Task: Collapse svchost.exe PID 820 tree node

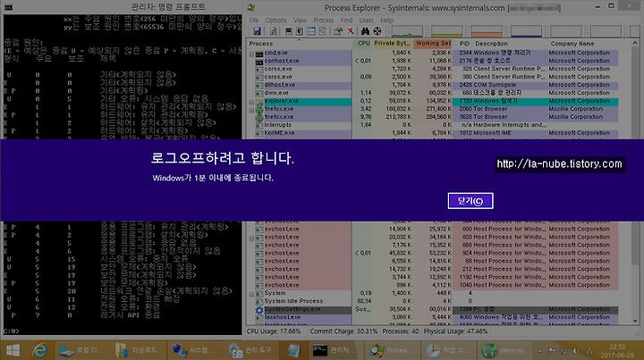Action: click(x=251, y=238)
